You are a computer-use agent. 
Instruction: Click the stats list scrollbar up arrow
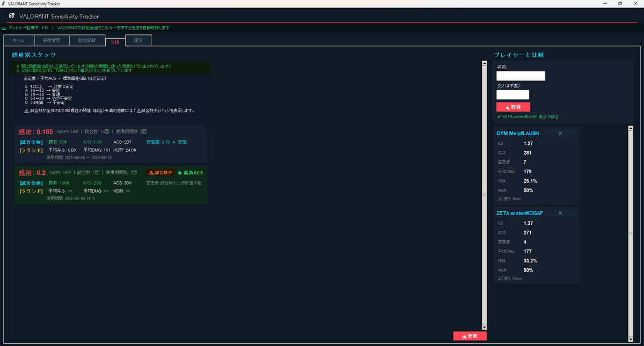[484, 63]
